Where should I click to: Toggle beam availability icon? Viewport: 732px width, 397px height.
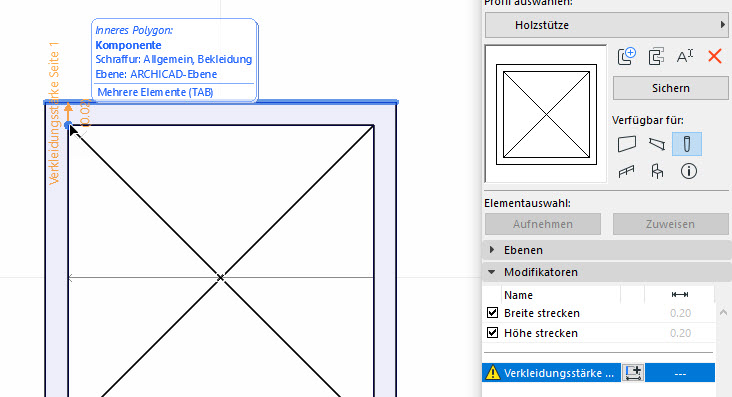657,144
